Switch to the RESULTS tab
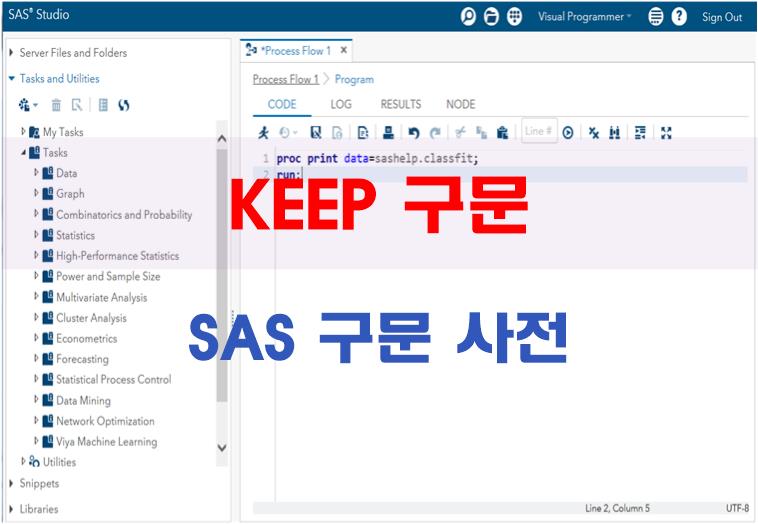The image size is (758, 524). tap(401, 104)
